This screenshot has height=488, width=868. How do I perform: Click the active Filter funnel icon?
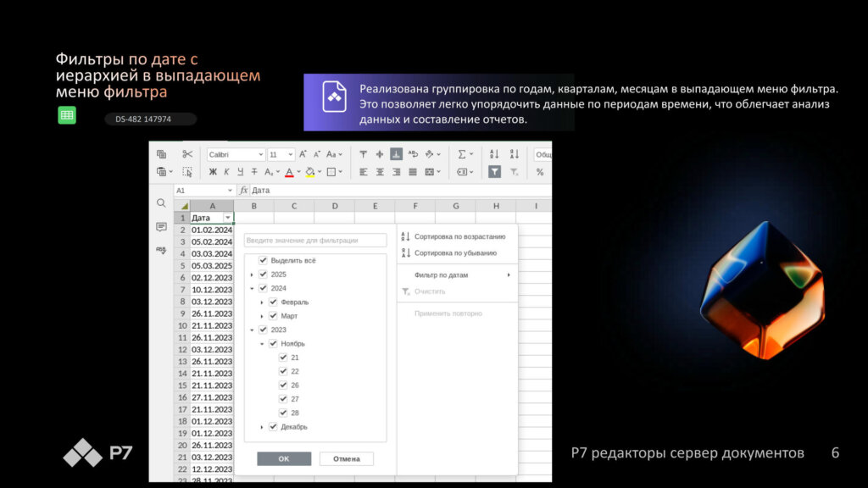click(494, 172)
